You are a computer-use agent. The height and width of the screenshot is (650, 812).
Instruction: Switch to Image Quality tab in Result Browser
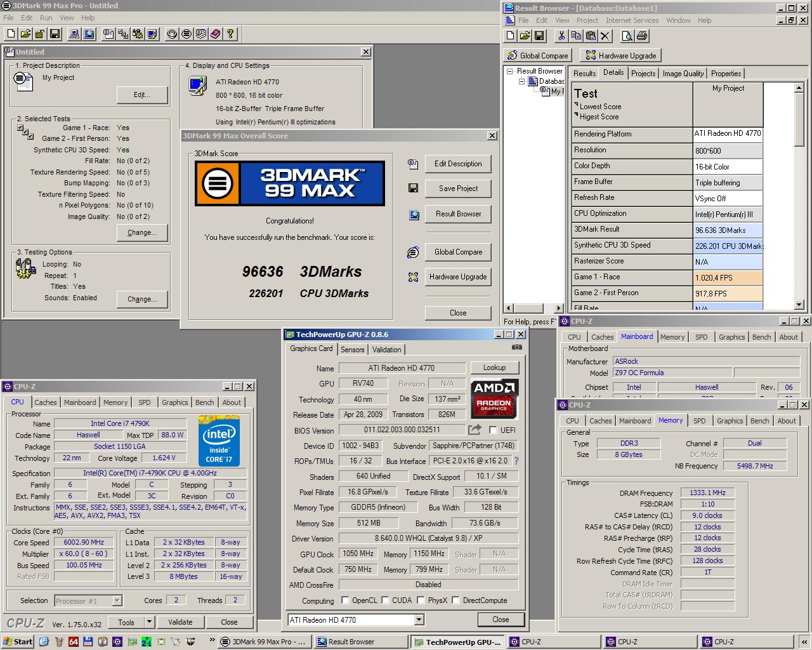point(683,74)
